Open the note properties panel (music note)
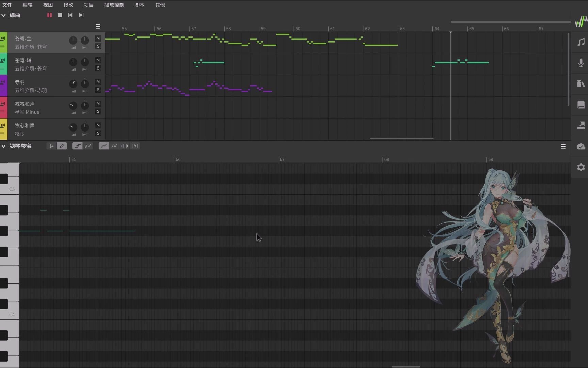The width and height of the screenshot is (588, 368). pos(581,42)
